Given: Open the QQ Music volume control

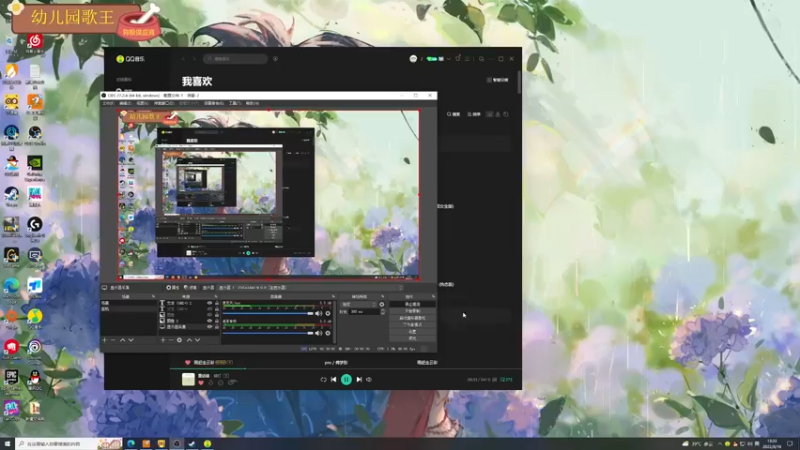Looking at the screenshot, I should (x=369, y=380).
